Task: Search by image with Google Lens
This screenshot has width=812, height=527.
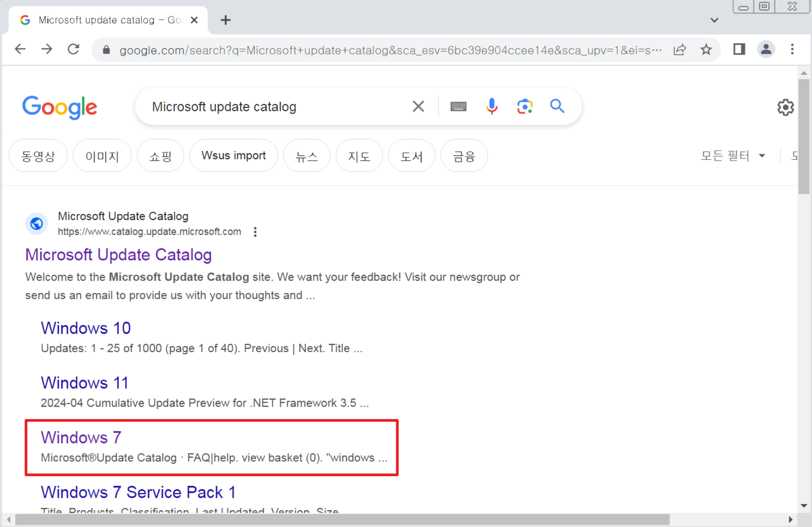Action: point(525,106)
